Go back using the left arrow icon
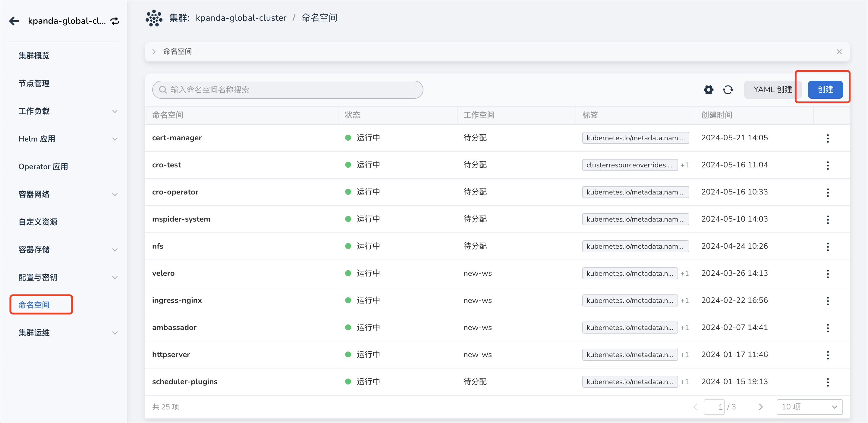This screenshot has width=868, height=423. 14,21
